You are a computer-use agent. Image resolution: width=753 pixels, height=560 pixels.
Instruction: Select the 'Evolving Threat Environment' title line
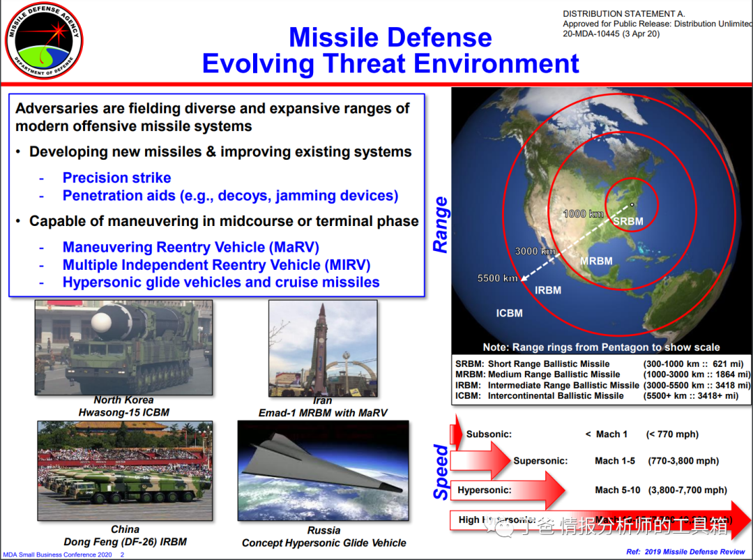(x=390, y=63)
